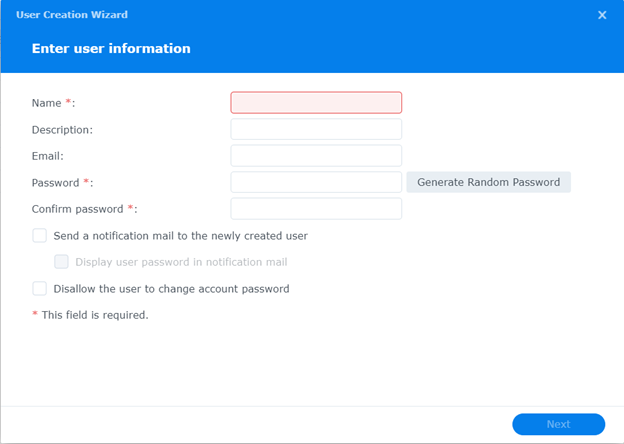Screen dimensions: 624x444
Task: Click the 'Confirm password' label text
Action: [x=78, y=209]
